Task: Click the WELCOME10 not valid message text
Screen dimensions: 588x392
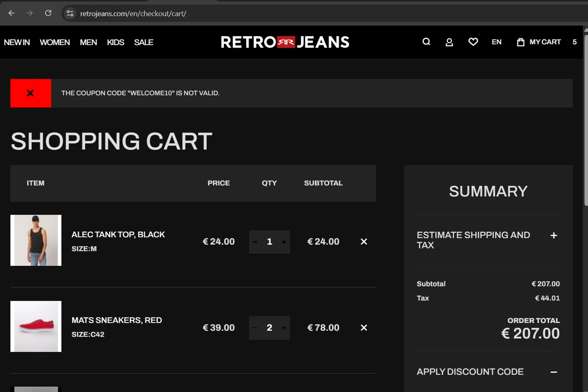Action: tap(140, 93)
